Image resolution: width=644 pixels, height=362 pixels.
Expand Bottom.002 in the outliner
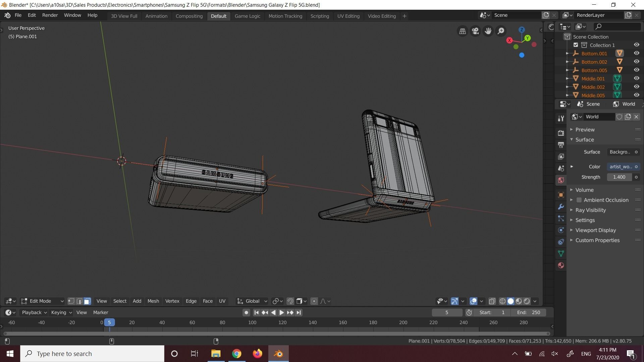[x=567, y=62]
